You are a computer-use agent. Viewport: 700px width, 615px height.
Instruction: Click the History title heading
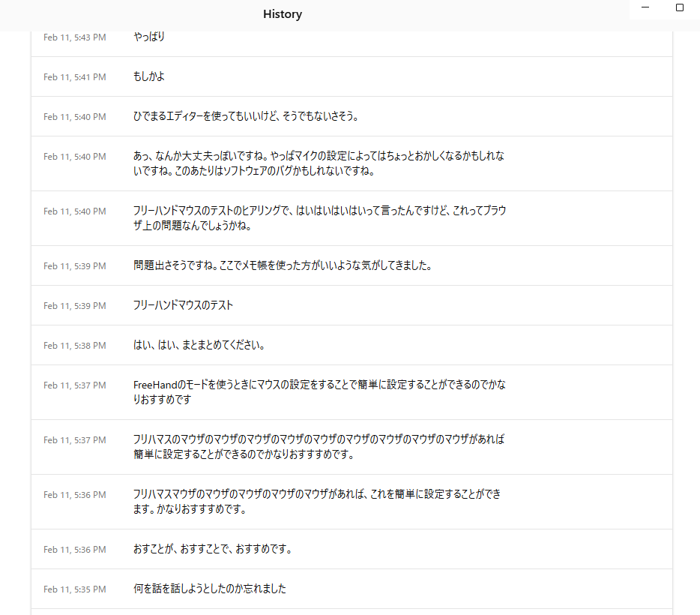pos(283,14)
